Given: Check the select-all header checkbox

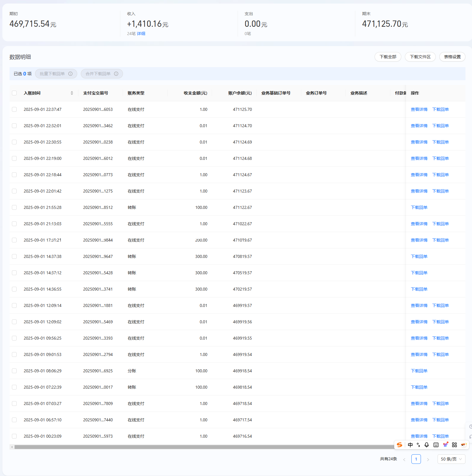Looking at the screenshot, I should (x=14, y=93).
